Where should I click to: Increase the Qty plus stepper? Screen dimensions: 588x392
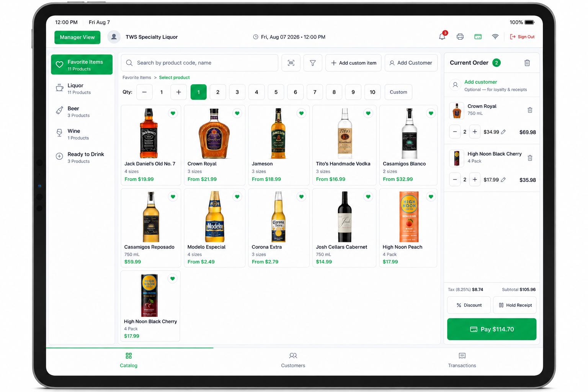[178, 92]
